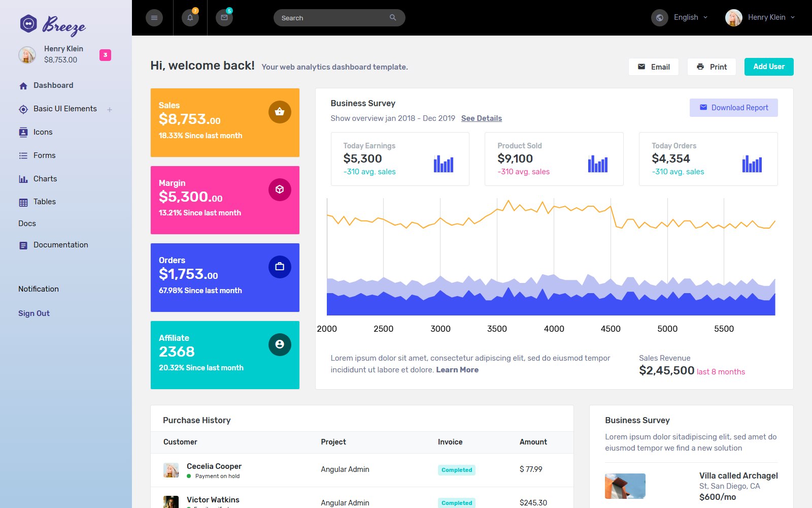Click the Amount column header
Screen dimensions: 812x508
click(533, 442)
